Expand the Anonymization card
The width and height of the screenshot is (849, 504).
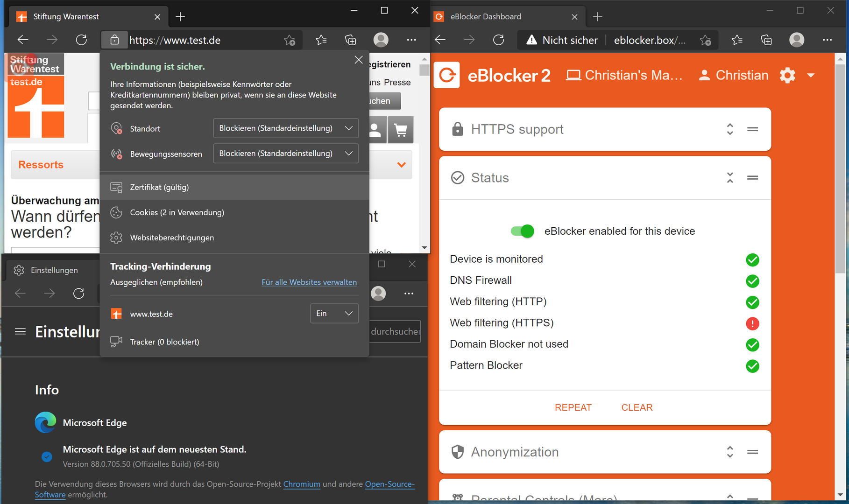click(x=730, y=452)
